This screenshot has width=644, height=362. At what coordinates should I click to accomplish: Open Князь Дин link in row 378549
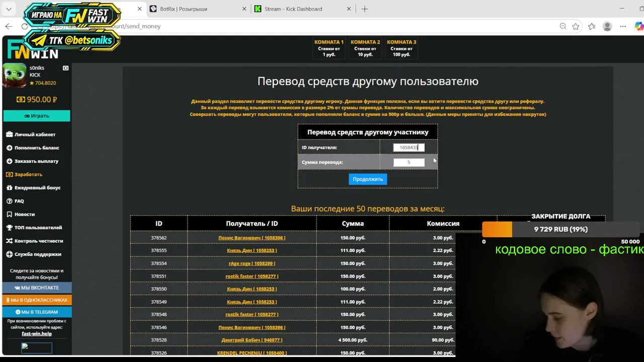[x=252, y=302]
